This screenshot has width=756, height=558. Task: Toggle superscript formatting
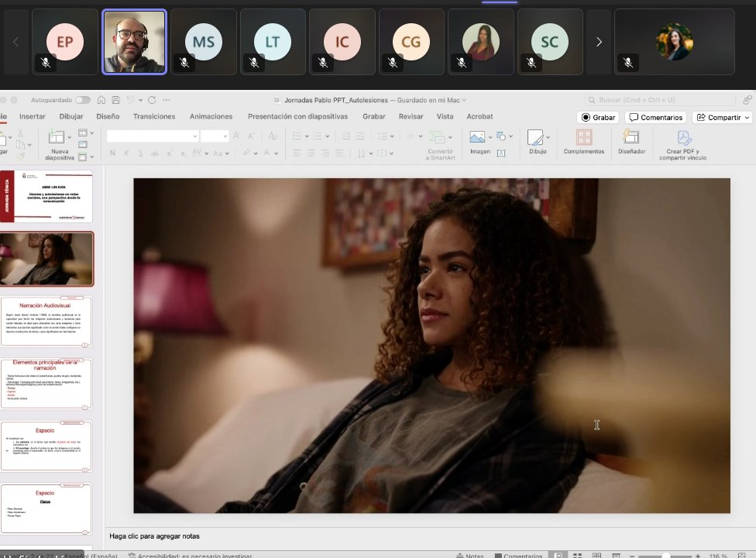pos(169,153)
